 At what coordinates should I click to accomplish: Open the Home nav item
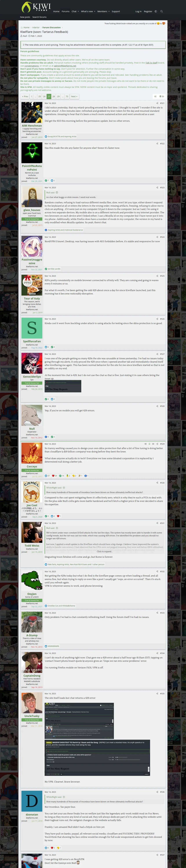56,11
